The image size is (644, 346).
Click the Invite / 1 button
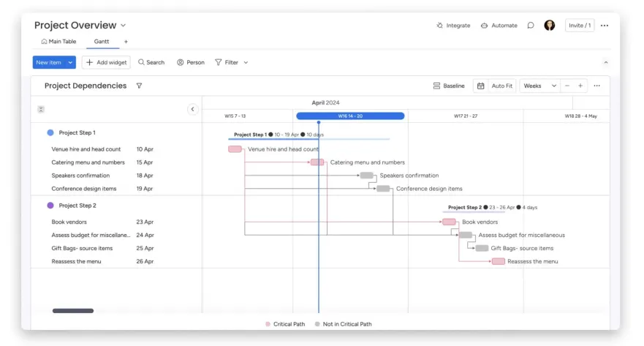tap(580, 26)
